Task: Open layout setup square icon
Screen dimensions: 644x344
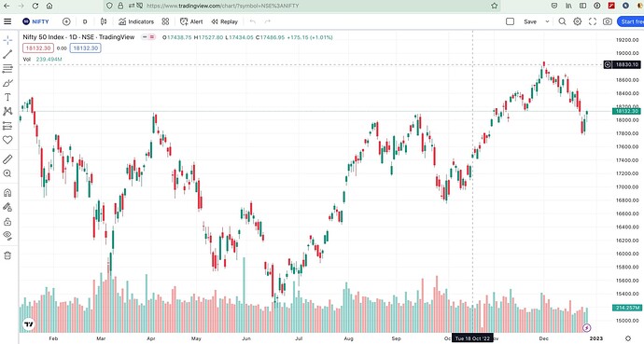Action: point(510,21)
